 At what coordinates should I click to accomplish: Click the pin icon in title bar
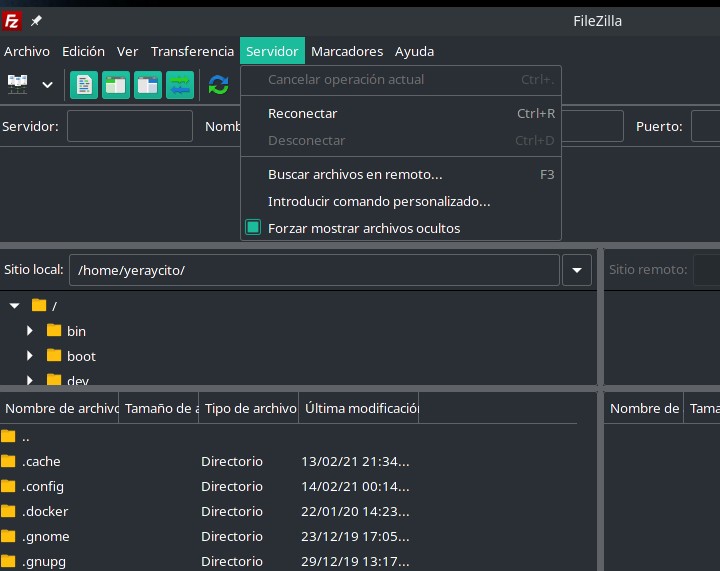coord(37,21)
